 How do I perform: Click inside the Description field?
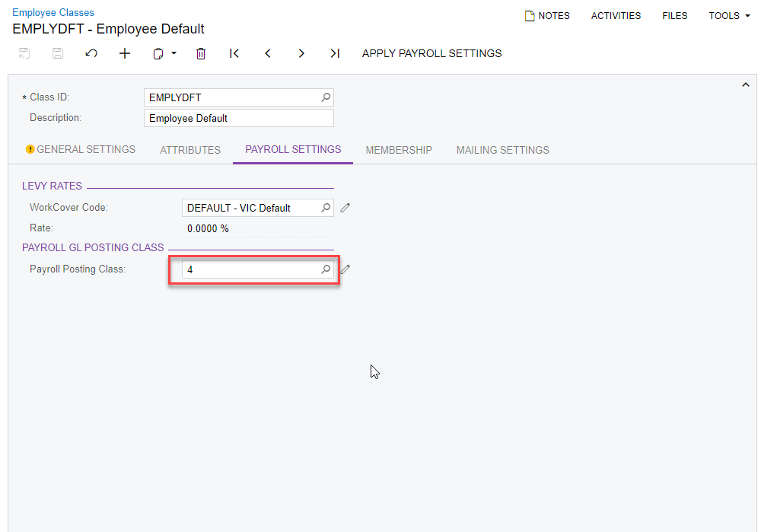pyautogui.click(x=238, y=118)
